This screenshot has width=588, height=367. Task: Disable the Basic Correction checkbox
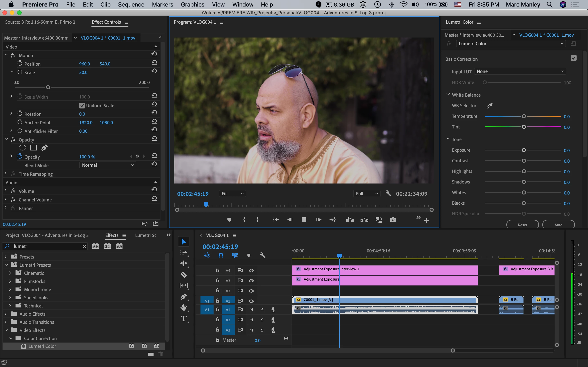574,58
